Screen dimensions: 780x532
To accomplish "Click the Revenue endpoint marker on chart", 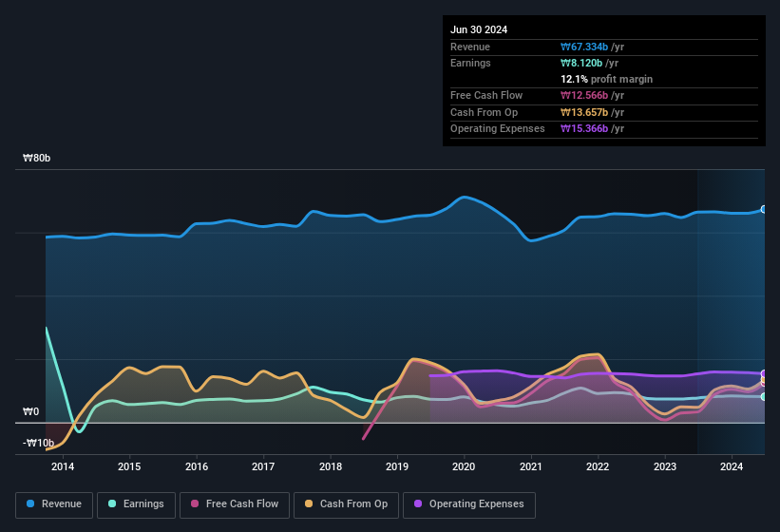I will (x=764, y=209).
